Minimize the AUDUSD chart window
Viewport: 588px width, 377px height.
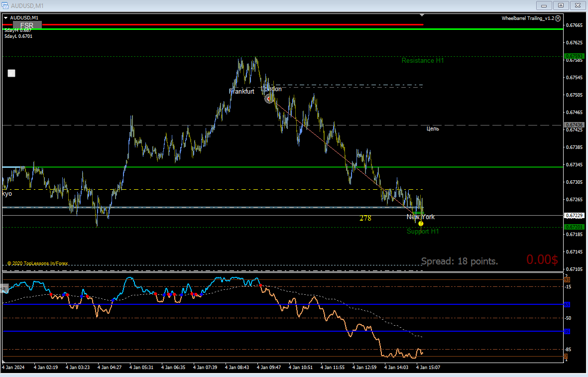click(x=544, y=5)
